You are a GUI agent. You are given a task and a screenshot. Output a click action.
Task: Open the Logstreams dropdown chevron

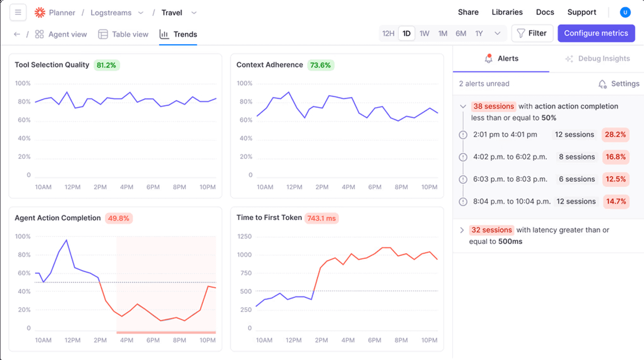(x=141, y=13)
